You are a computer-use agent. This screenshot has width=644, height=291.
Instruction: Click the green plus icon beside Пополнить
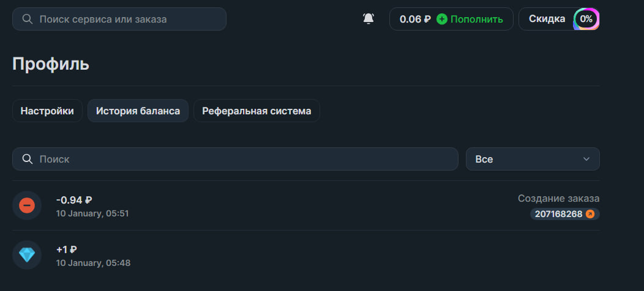click(x=442, y=19)
